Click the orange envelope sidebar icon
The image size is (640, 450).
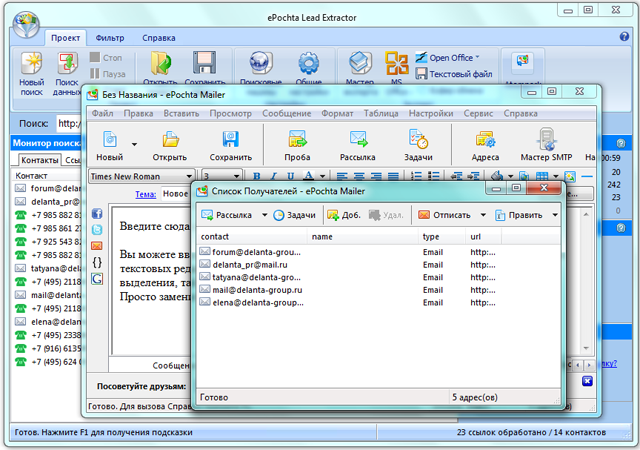(97, 246)
